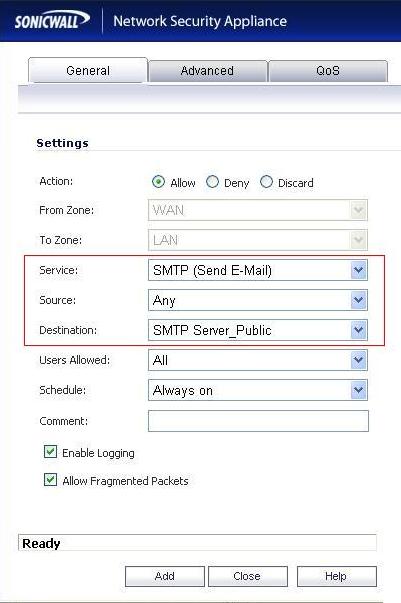Click the disabled To Zone dropdown

[258, 240]
